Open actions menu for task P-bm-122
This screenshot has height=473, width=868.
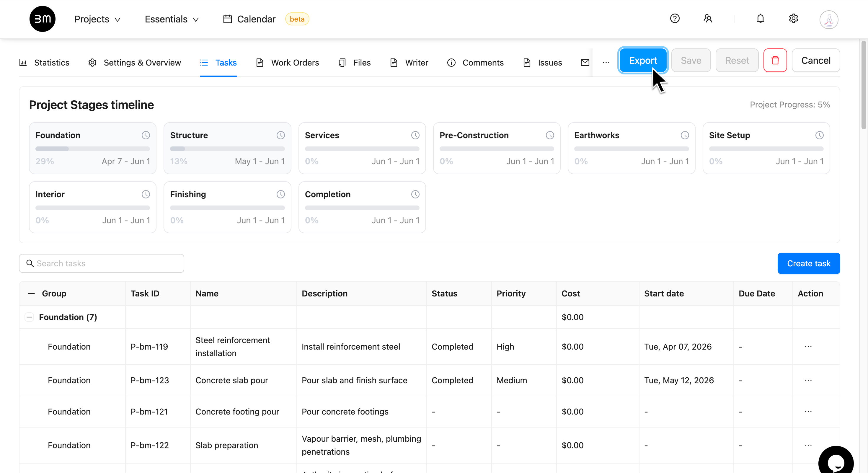coord(808,445)
